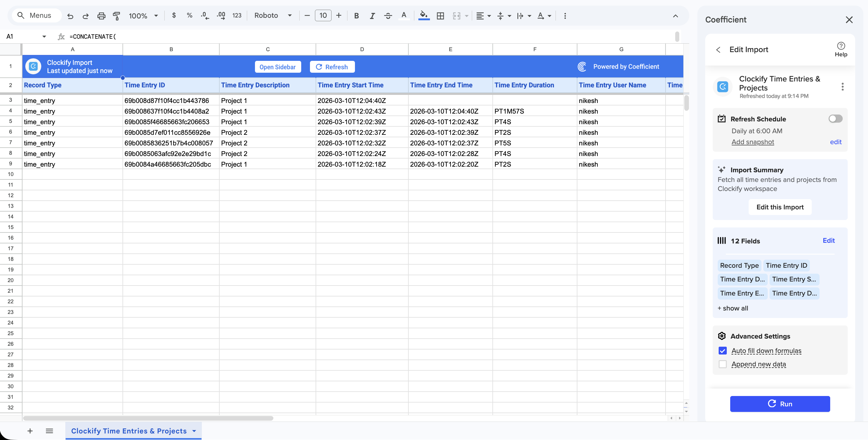
Task: Open the borders tool
Action: point(440,16)
